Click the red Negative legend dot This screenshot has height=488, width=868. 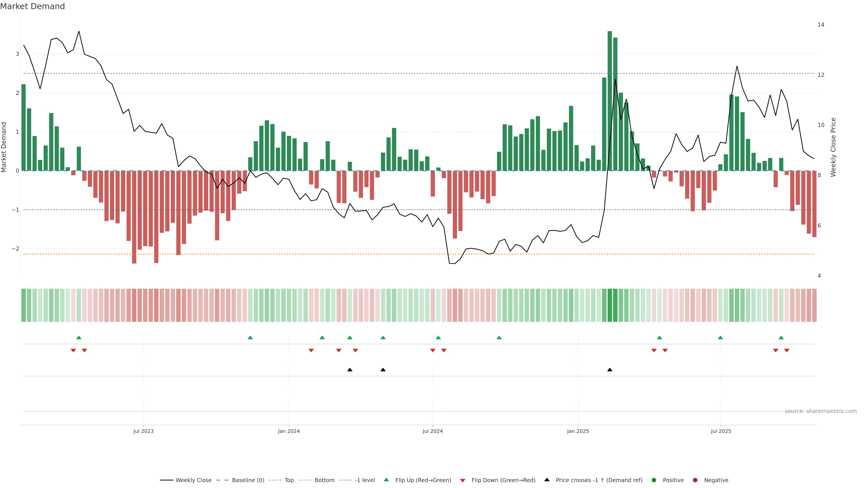coord(695,480)
